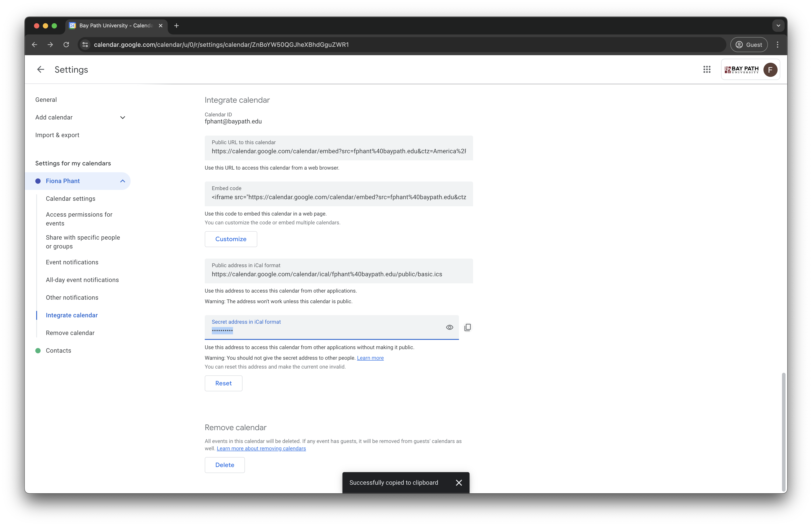
Task: Click the Customize embed button
Action: point(231,239)
